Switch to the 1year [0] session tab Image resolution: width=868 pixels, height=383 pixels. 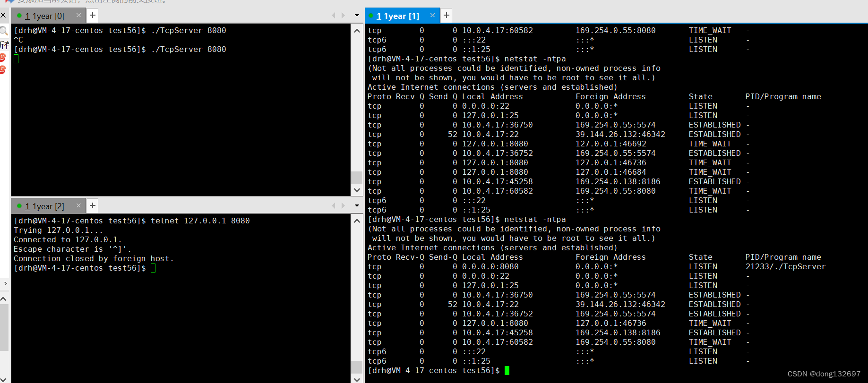[44, 16]
